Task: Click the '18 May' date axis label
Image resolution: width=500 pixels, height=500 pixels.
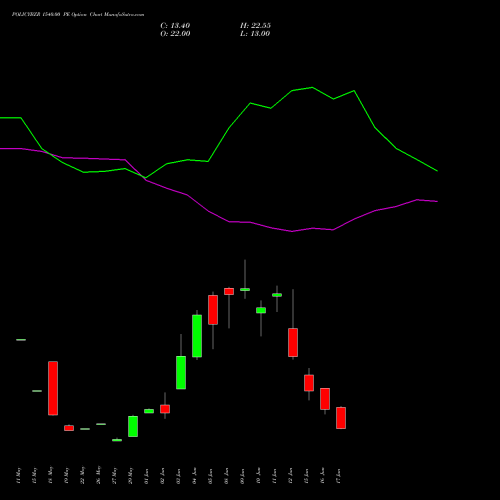Action: coord(50,475)
